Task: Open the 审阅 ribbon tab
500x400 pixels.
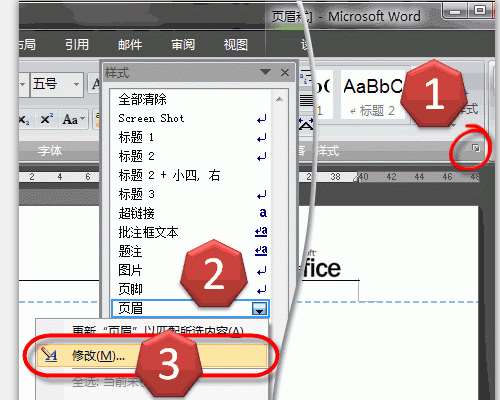Action: pyautogui.click(x=183, y=44)
